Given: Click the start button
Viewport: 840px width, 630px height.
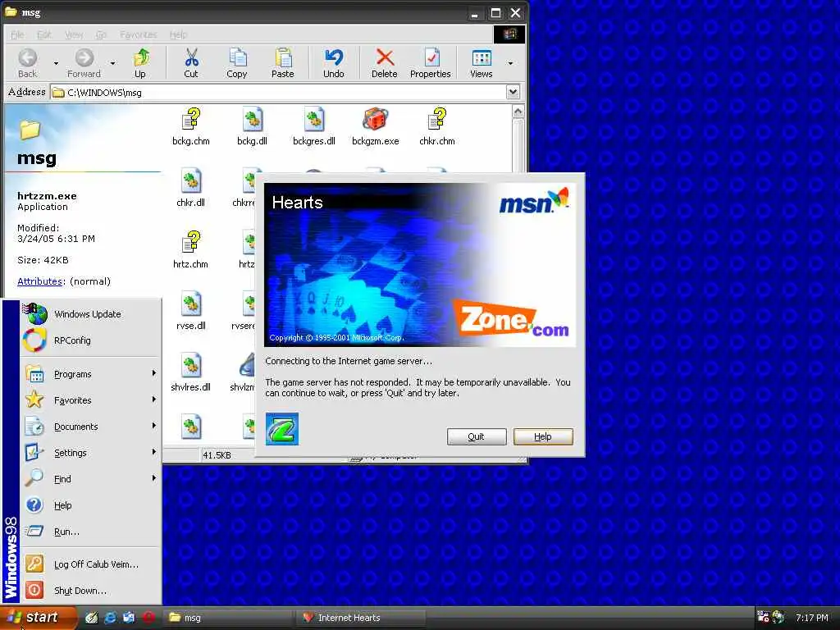Looking at the screenshot, I should pyautogui.click(x=38, y=618).
